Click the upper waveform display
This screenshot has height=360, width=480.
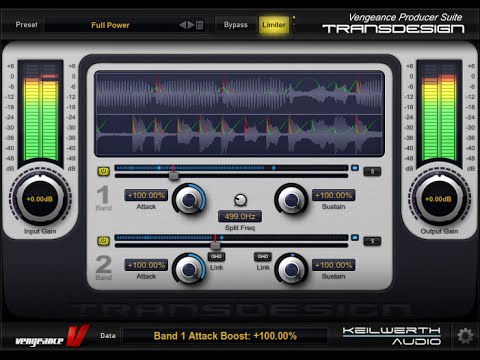pos(239,93)
